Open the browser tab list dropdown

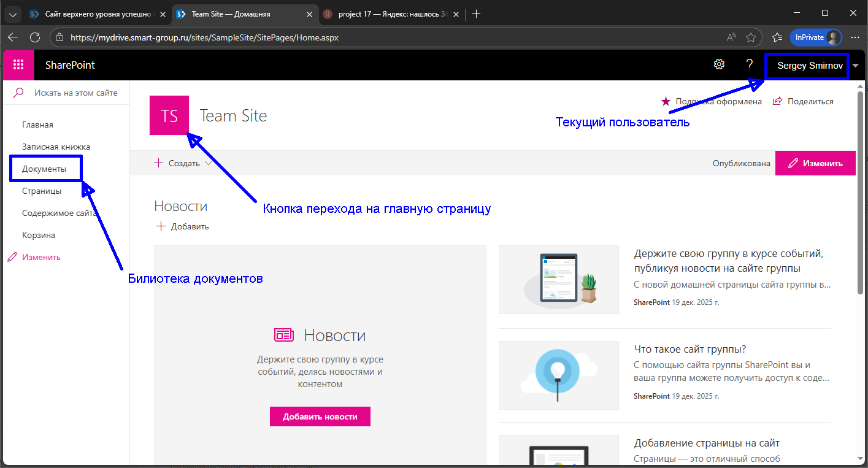[x=13, y=14]
